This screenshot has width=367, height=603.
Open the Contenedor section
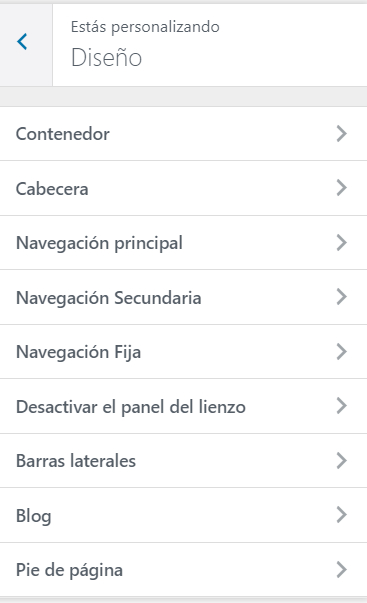(x=184, y=134)
